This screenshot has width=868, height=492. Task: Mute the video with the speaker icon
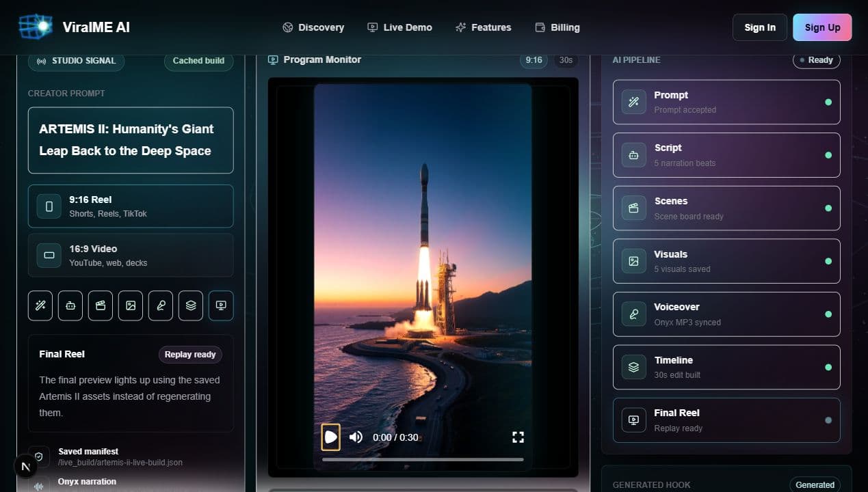coord(356,437)
